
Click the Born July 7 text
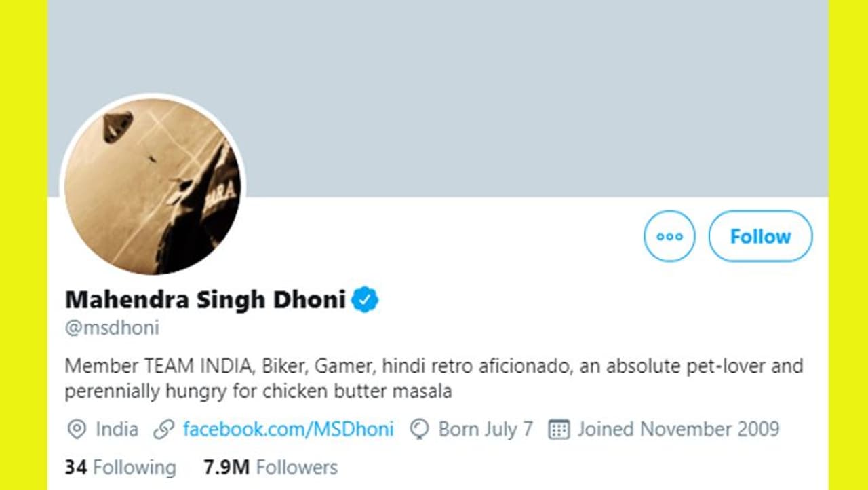point(486,430)
